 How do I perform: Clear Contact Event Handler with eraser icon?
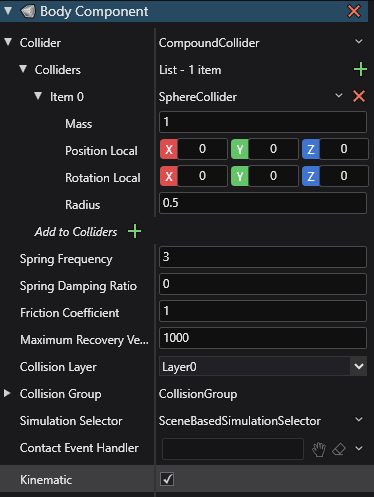[339, 449]
